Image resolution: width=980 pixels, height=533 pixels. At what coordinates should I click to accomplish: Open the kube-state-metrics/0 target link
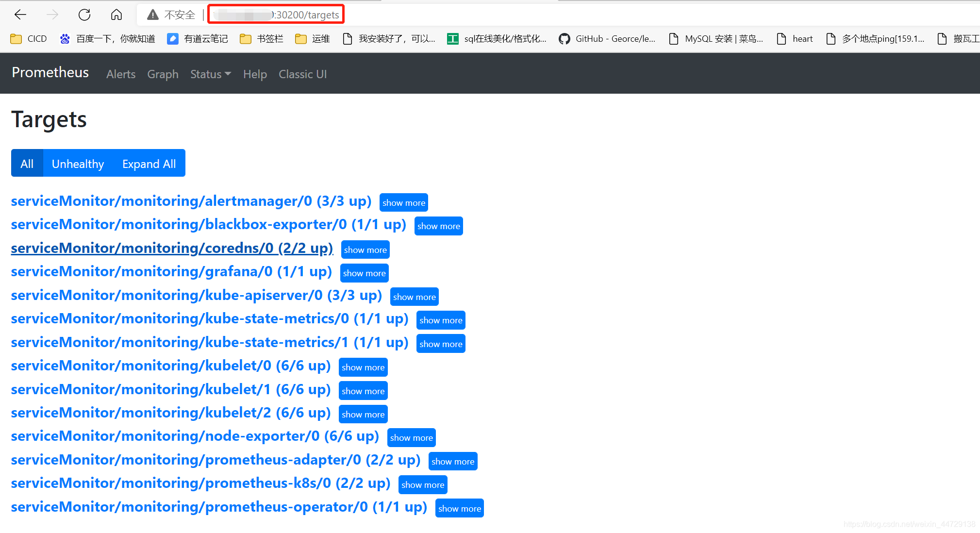(210, 319)
